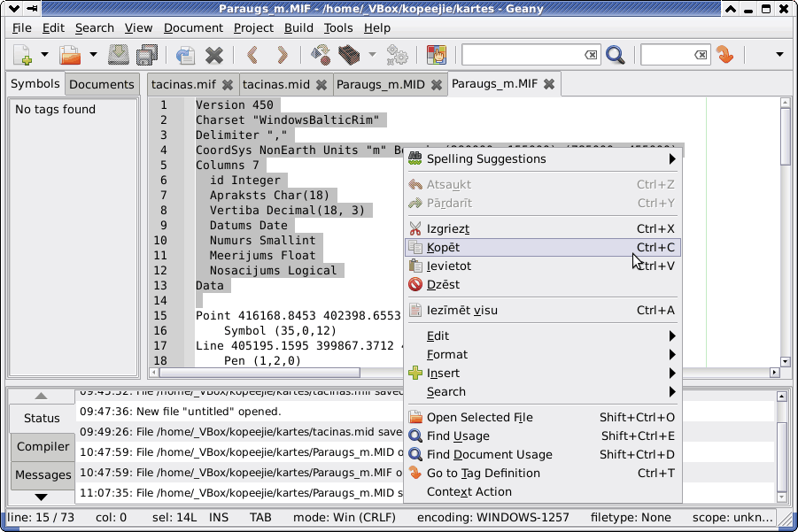Select the Status message tab
The height and width of the screenshot is (532, 798).
tap(42, 418)
